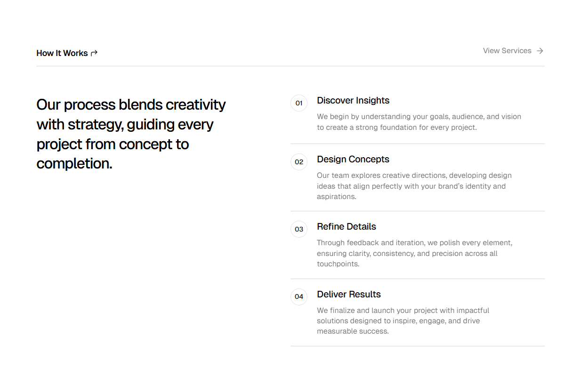Click the process intro paragraph on the left

coord(131,134)
